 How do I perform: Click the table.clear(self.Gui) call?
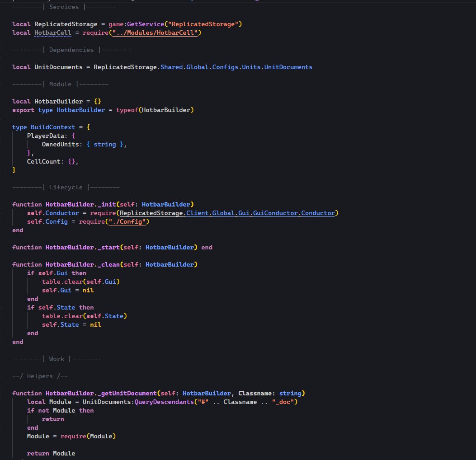(81, 282)
